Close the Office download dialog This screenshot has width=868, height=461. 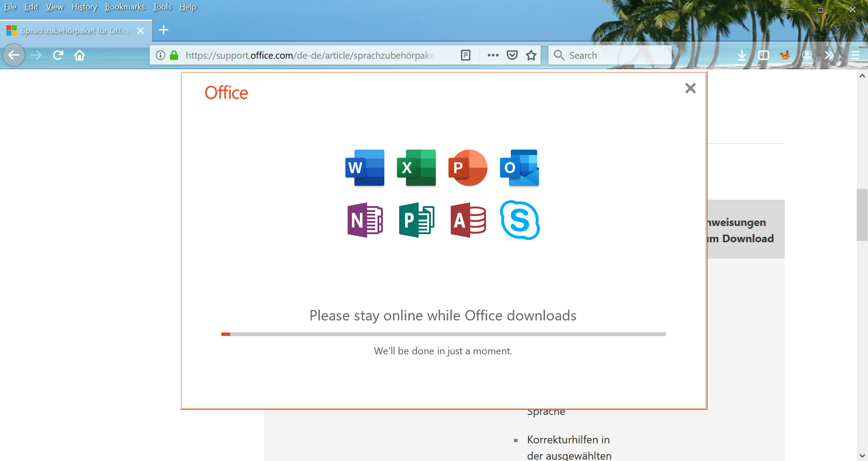(690, 88)
